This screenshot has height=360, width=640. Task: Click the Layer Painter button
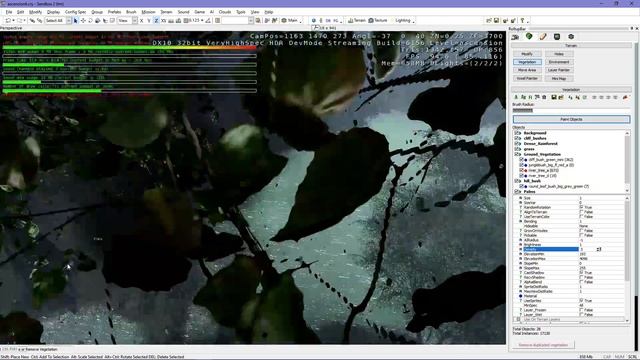pos(559,70)
